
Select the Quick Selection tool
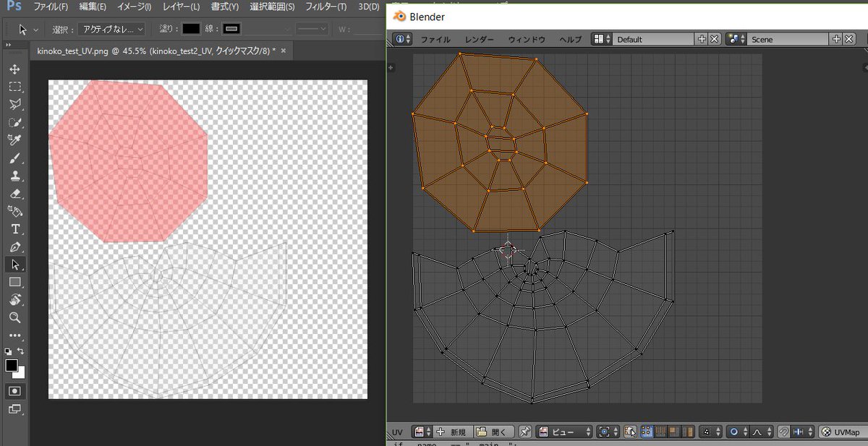(x=14, y=122)
